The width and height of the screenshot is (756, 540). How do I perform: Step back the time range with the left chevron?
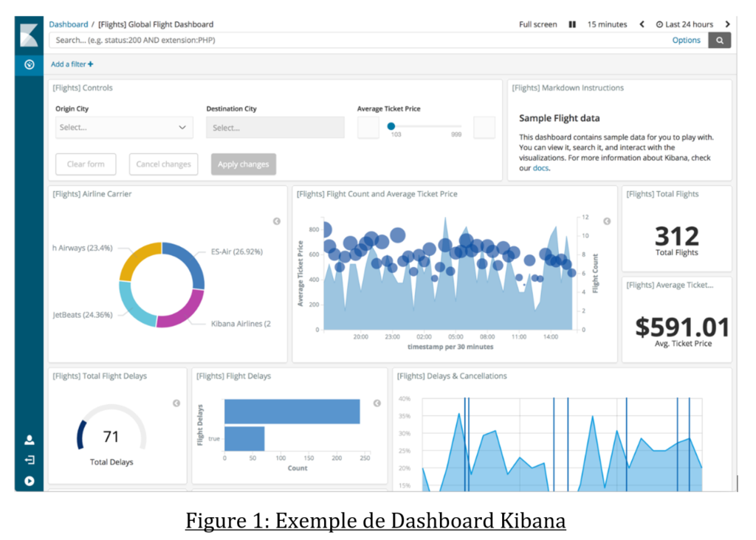642,24
